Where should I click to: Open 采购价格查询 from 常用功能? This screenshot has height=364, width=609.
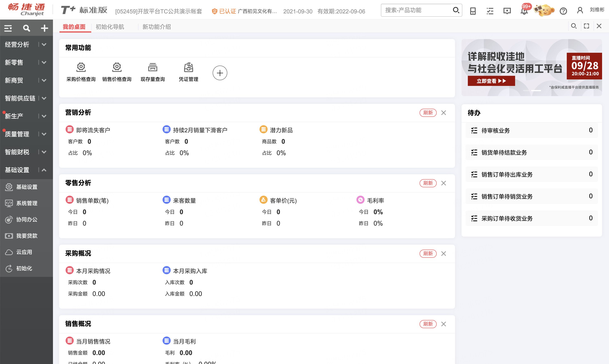coord(81,72)
